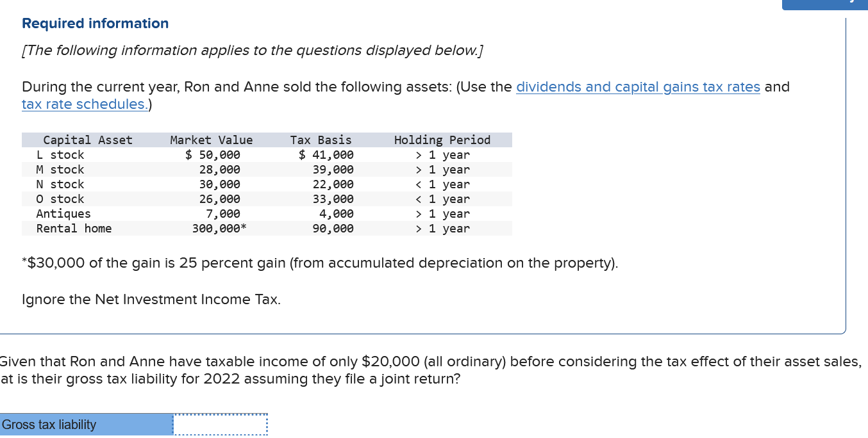This screenshot has height=438, width=868.
Task: Click the Required information heading
Action: (95, 23)
